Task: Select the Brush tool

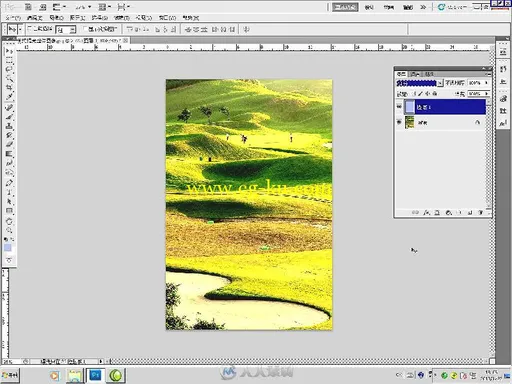Action: point(9,117)
